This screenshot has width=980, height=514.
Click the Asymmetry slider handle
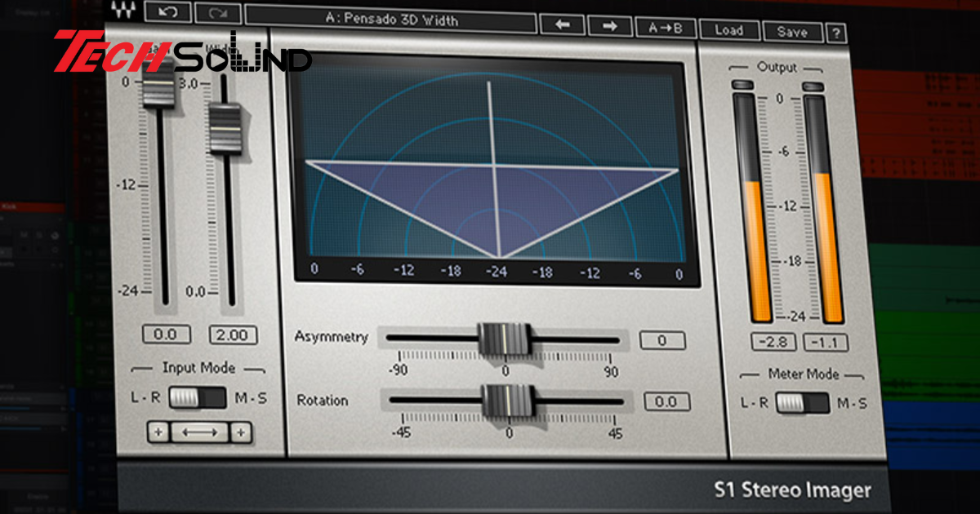pyautogui.click(x=505, y=339)
